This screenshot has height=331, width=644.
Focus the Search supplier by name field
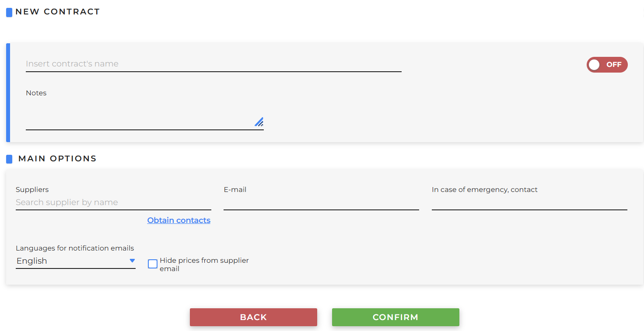(113, 202)
